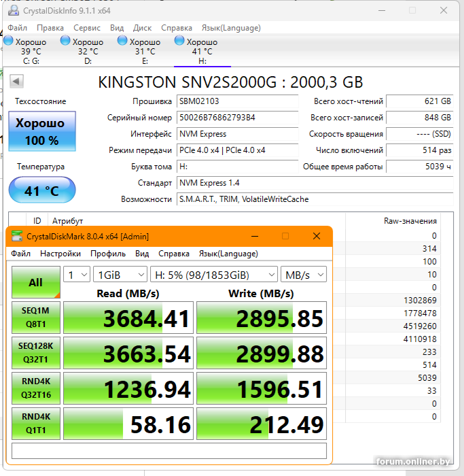464x476 pixels.
Task: Click the health status Хорошо 100 % box
Action: point(42,131)
